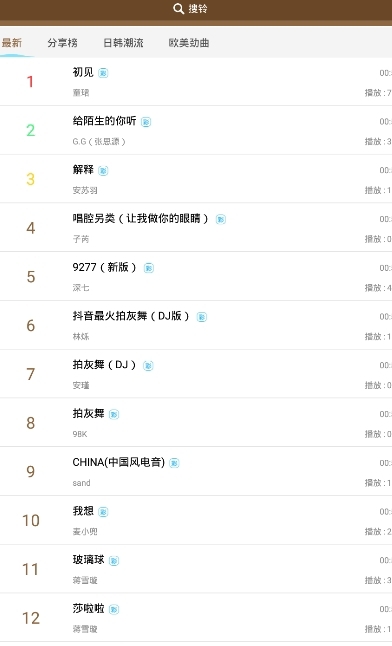
Task: Tap the badge icon next to 初见
Action: [x=103, y=73]
